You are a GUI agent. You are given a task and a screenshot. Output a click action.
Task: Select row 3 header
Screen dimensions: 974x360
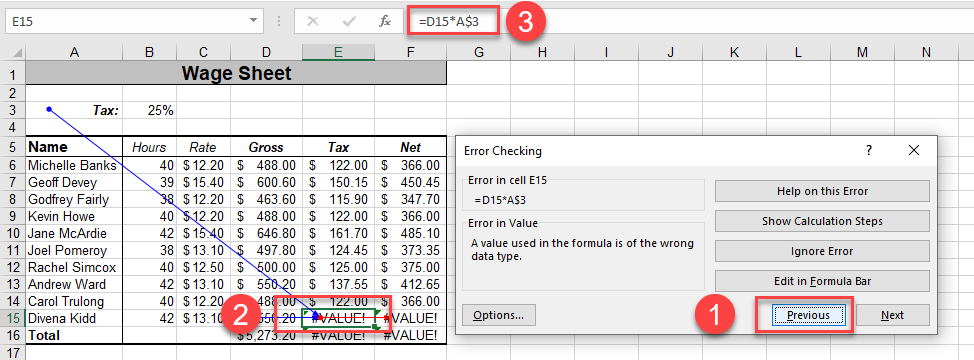(x=12, y=110)
